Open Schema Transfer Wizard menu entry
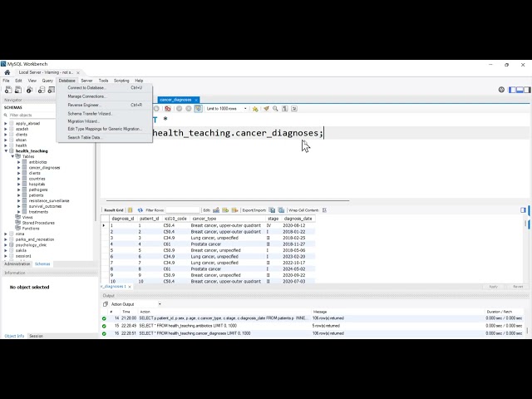The image size is (532, 399). click(105, 113)
